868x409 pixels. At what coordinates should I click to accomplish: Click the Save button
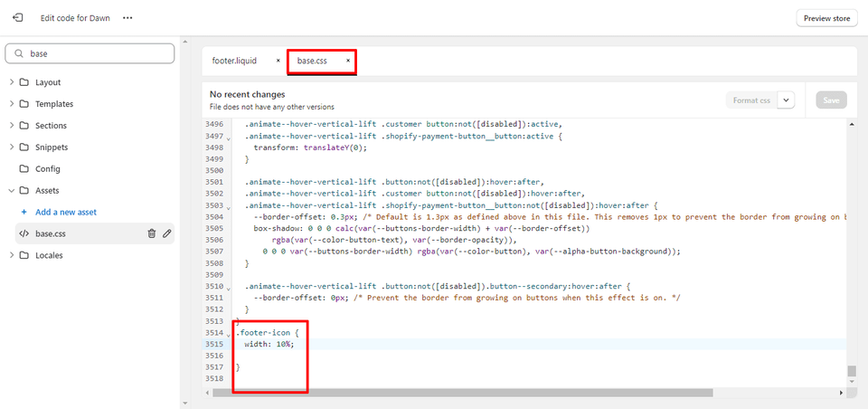click(831, 100)
